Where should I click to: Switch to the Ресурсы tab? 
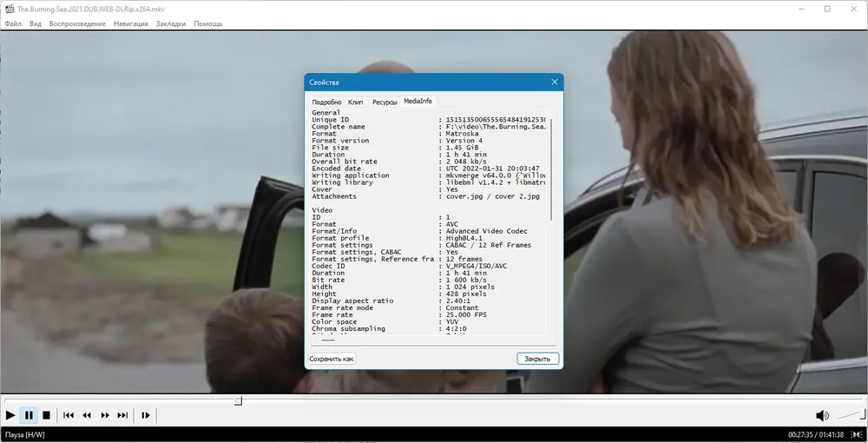385,102
